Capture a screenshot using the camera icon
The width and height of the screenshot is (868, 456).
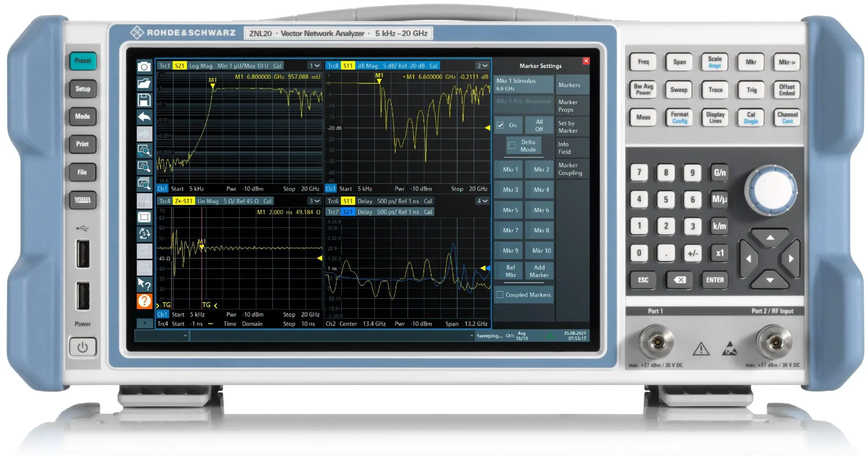tap(144, 66)
